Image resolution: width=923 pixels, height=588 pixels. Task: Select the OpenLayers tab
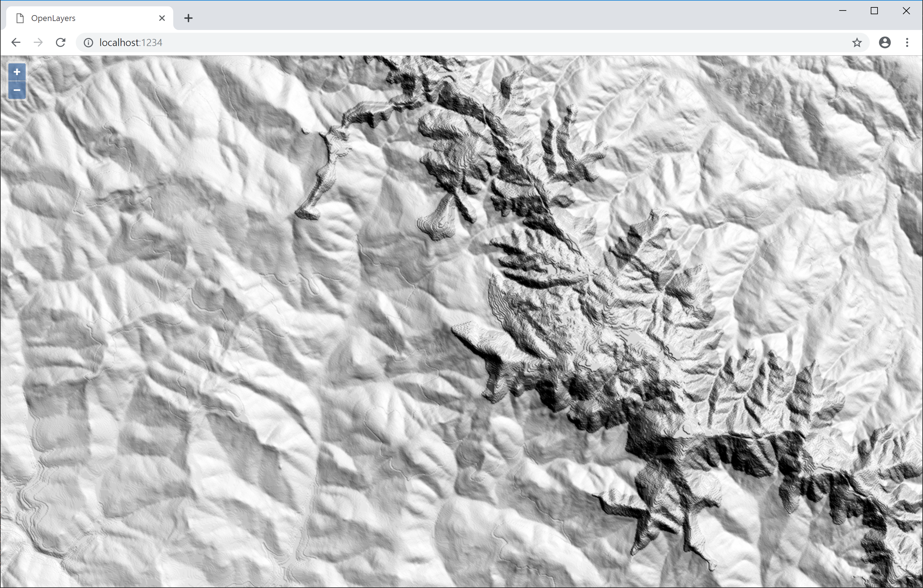pyautogui.click(x=90, y=18)
